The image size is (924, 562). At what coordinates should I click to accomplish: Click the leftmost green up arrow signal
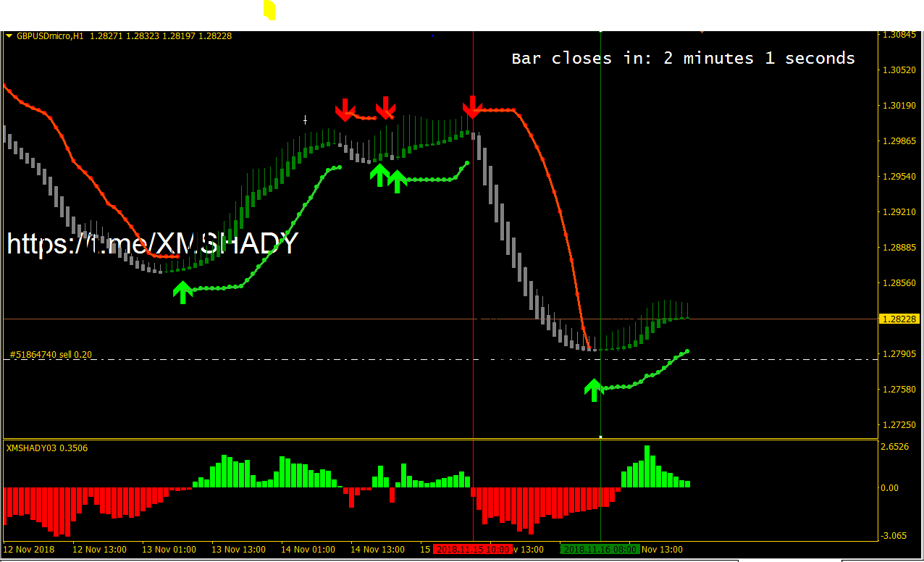[x=183, y=291]
